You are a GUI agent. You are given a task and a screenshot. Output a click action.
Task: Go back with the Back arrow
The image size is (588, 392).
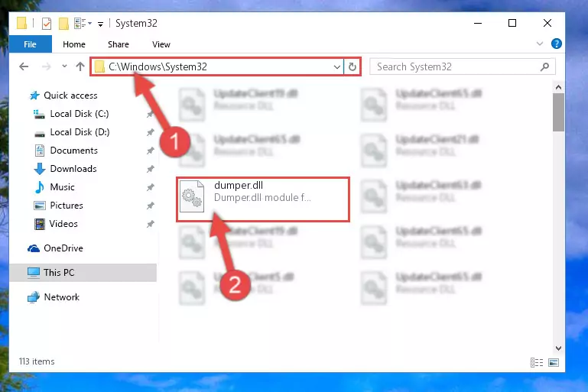[x=24, y=66]
